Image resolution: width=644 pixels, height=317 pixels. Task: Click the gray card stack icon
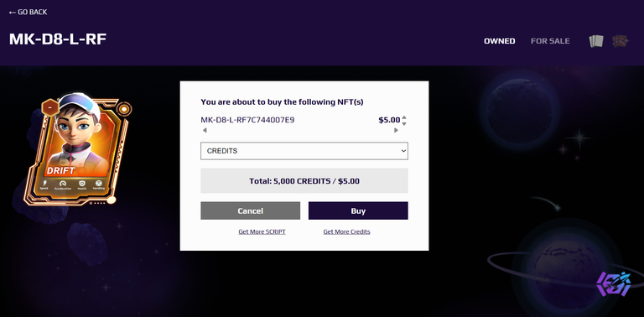tap(596, 41)
